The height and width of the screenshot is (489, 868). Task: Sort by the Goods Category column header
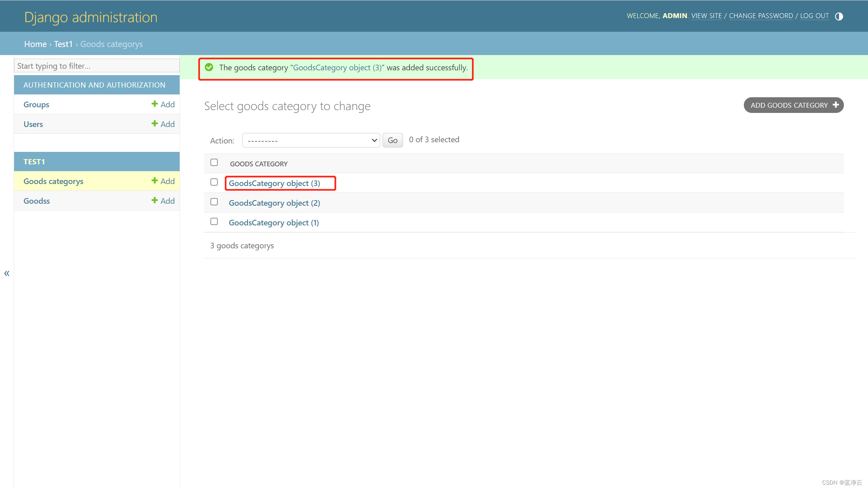259,164
